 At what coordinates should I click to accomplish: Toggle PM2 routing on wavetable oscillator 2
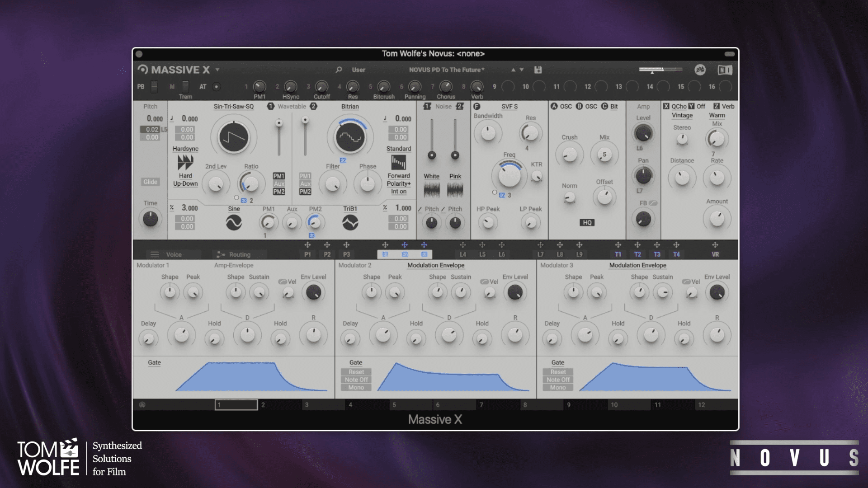[305, 192]
